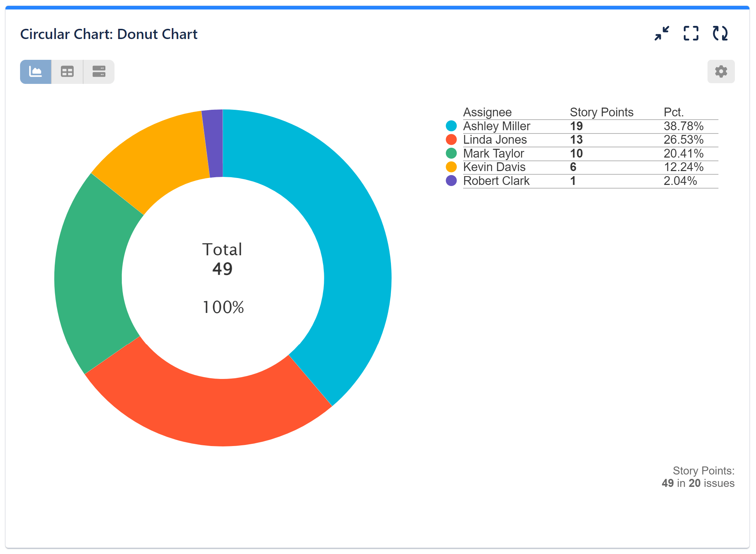Image resolution: width=756 pixels, height=554 pixels.
Task: Select Ashley Miller's blue donut segment
Action: pos(350,255)
